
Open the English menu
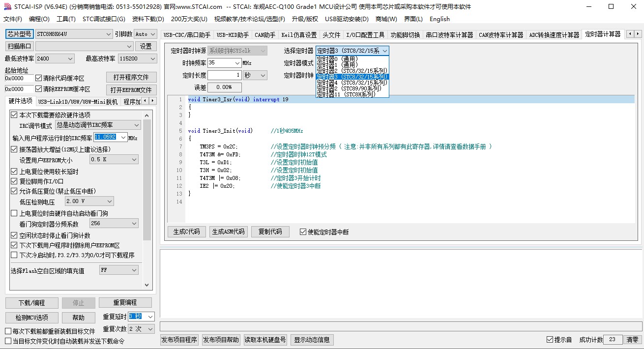tap(439, 19)
